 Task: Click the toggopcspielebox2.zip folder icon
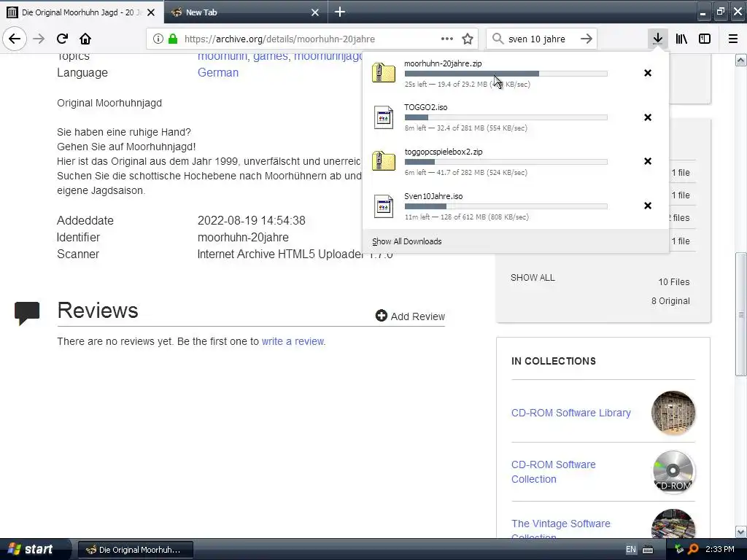coord(384,161)
